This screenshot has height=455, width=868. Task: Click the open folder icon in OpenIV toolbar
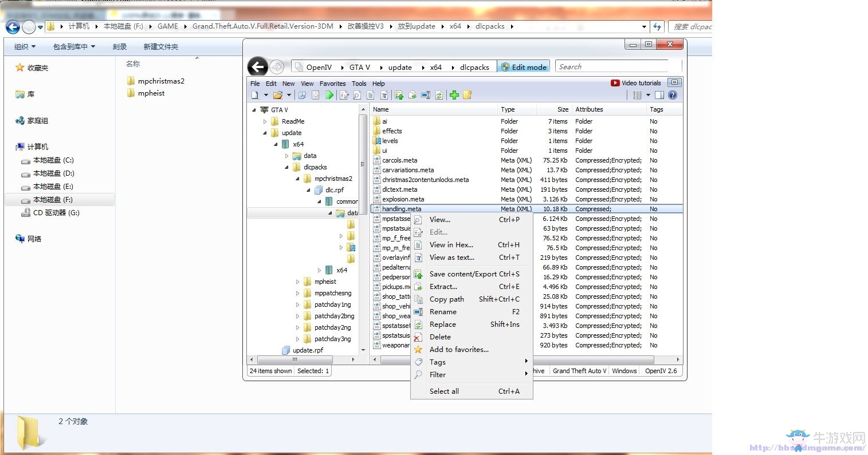click(x=278, y=95)
